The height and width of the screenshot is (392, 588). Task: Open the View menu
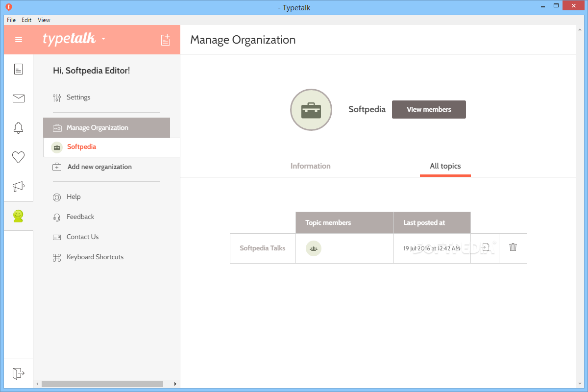44,20
